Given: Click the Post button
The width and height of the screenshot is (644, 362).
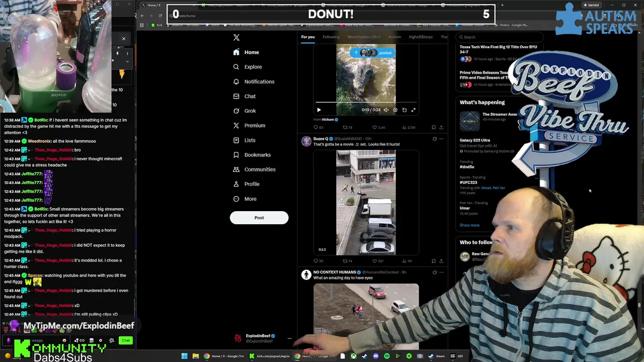Looking at the screenshot, I should 259,218.
